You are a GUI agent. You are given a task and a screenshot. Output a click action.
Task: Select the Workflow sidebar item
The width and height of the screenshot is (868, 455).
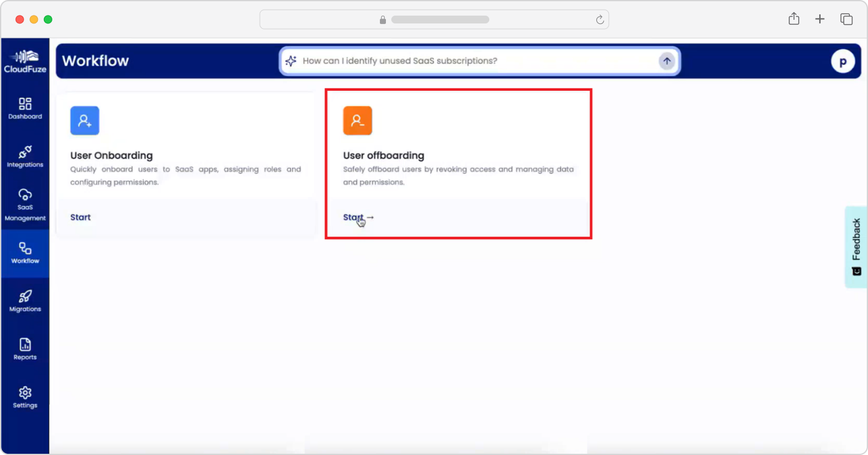[x=25, y=253]
